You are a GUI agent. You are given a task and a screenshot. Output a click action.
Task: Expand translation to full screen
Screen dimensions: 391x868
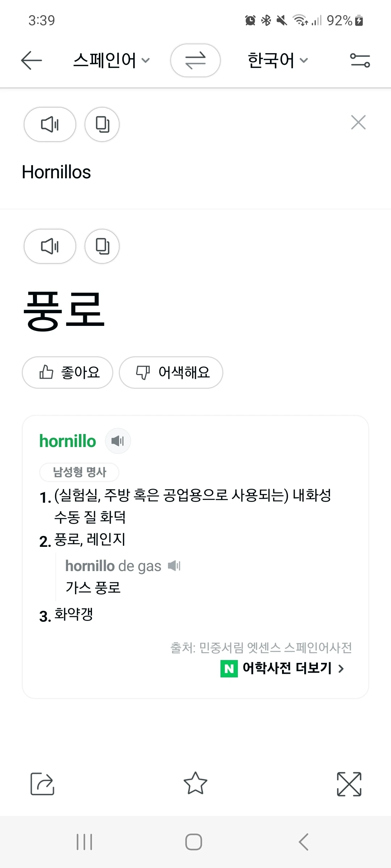pos(349,784)
